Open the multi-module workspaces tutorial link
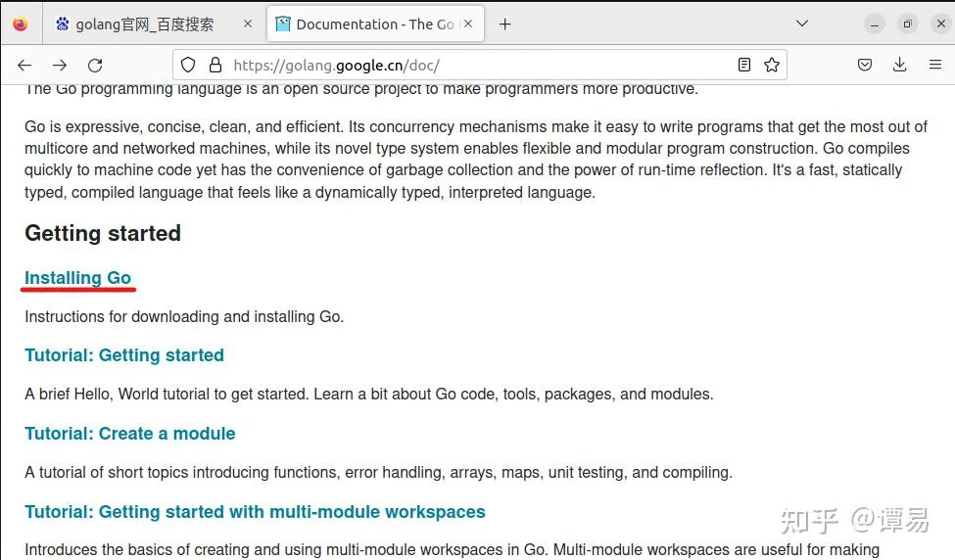This screenshot has height=560, width=955. (255, 512)
